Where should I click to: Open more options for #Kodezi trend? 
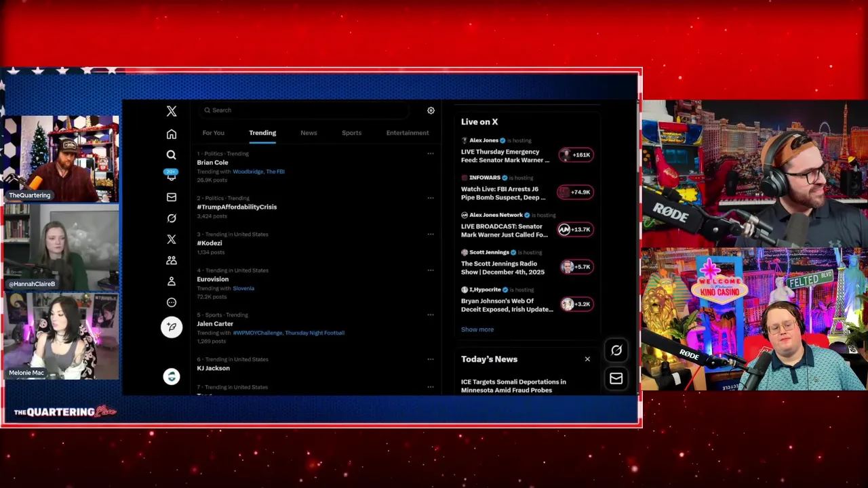pyautogui.click(x=430, y=235)
